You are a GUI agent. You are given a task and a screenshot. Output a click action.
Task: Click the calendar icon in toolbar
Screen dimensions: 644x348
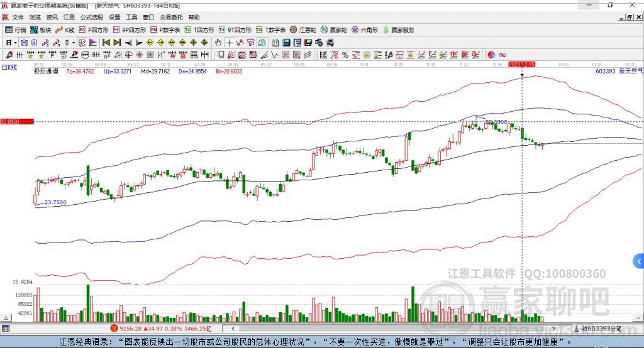pyautogui.click(x=275, y=43)
